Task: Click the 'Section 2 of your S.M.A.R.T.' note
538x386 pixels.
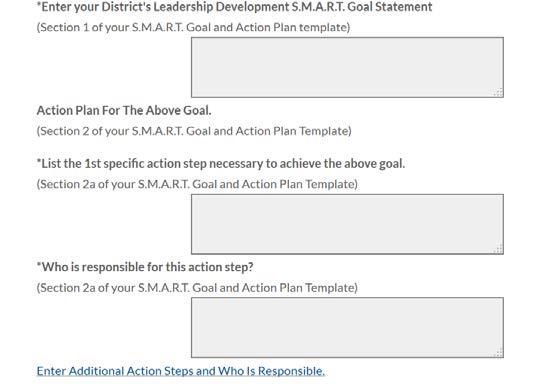Action: tap(194, 131)
